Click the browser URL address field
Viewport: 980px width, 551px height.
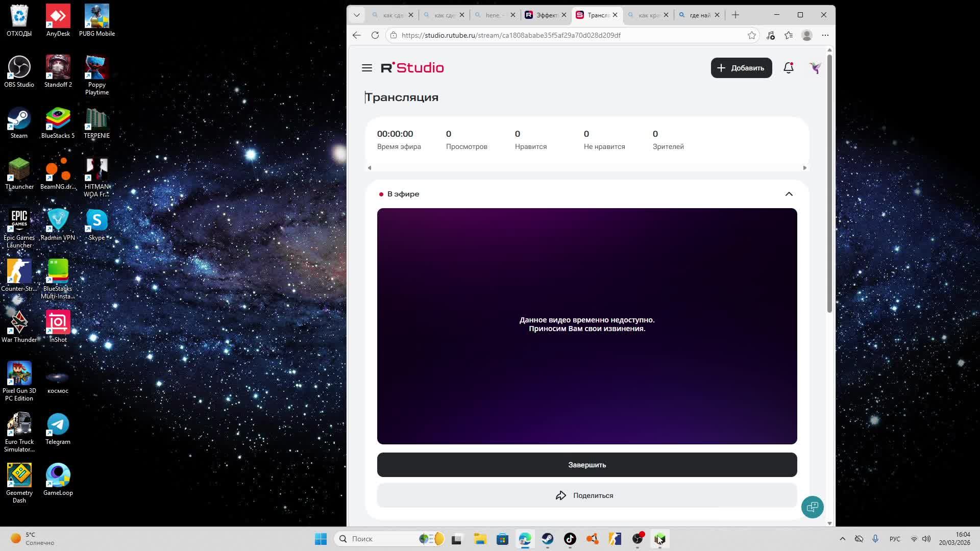pyautogui.click(x=561, y=35)
